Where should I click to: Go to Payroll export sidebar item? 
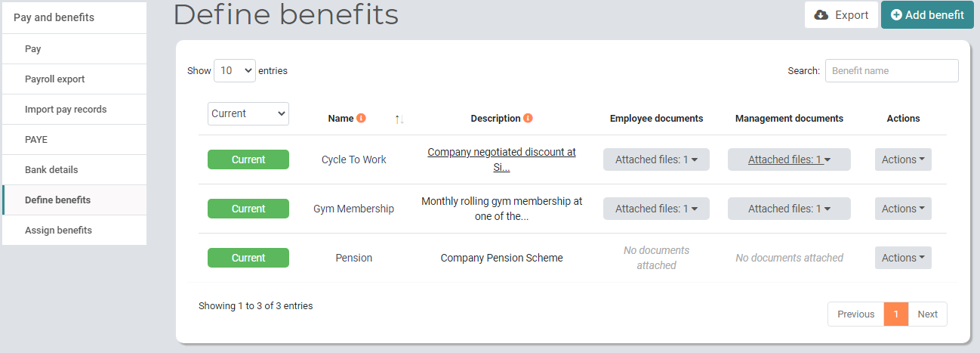pyautogui.click(x=74, y=79)
